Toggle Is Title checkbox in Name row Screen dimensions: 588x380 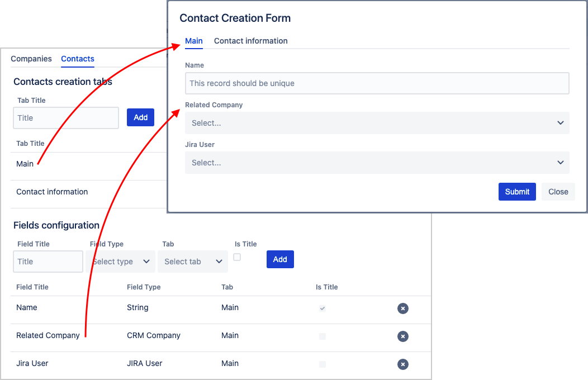pos(322,308)
